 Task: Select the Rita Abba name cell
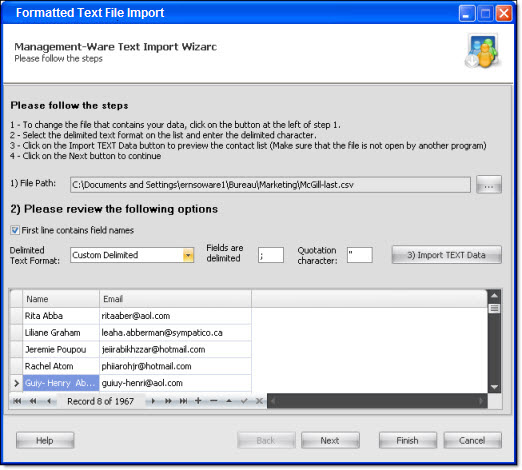coord(61,316)
